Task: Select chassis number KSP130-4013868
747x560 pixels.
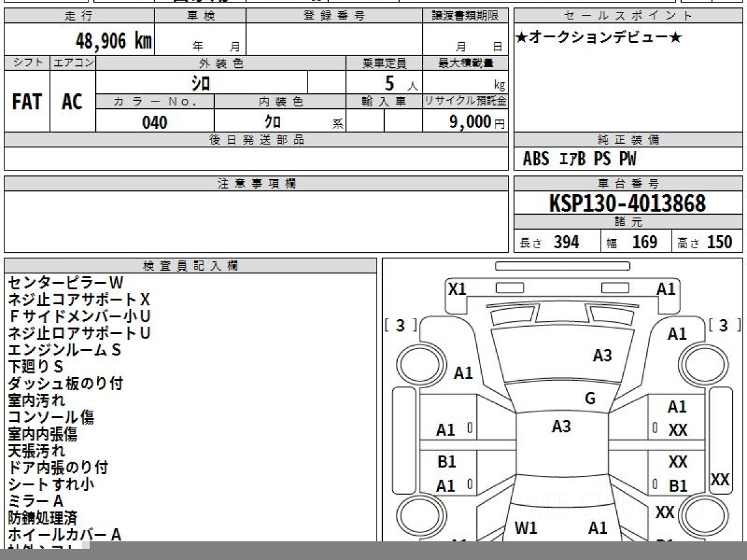Action: point(627,203)
